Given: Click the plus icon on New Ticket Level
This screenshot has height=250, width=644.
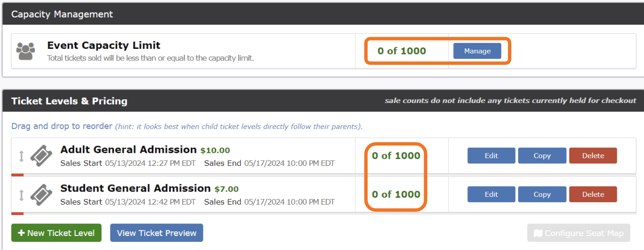Looking at the screenshot, I should [x=21, y=233].
